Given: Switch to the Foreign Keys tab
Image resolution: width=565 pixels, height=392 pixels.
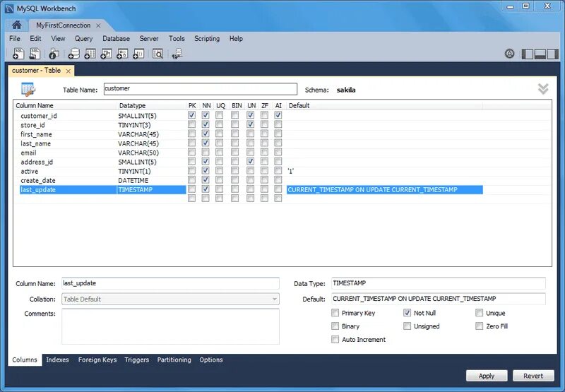Looking at the screenshot, I should point(97,360).
